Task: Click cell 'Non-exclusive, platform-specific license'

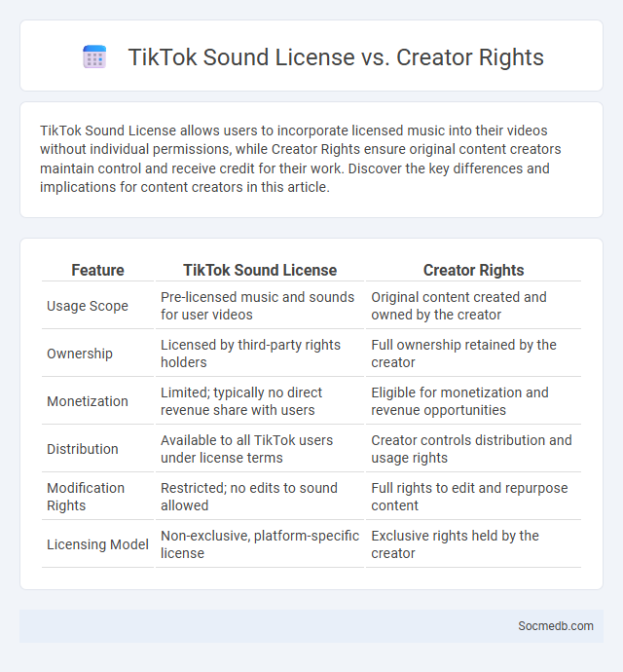Action: pyautogui.click(x=260, y=544)
